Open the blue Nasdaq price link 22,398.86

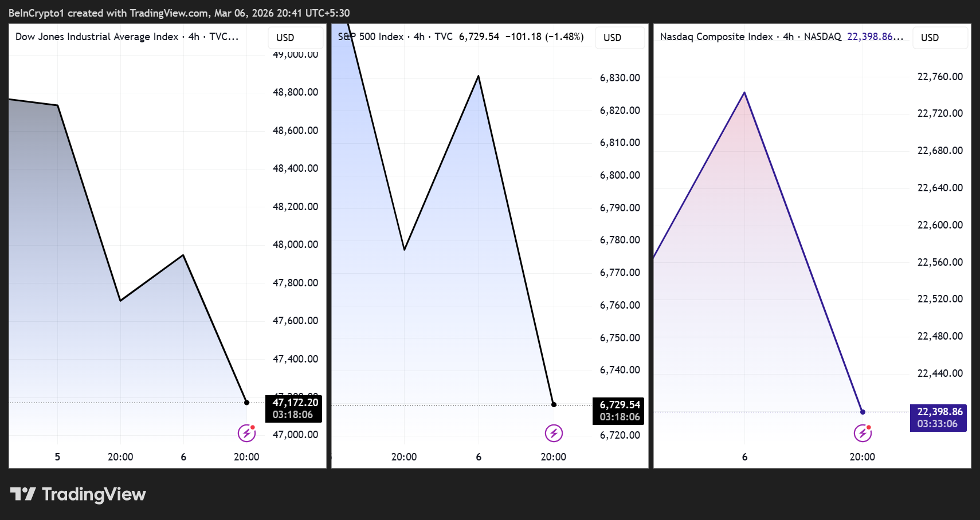tap(875, 36)
